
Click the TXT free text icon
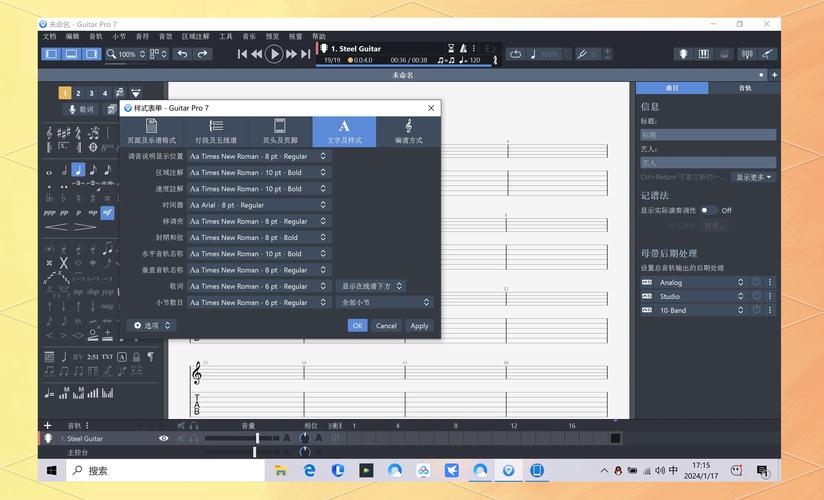107,357
